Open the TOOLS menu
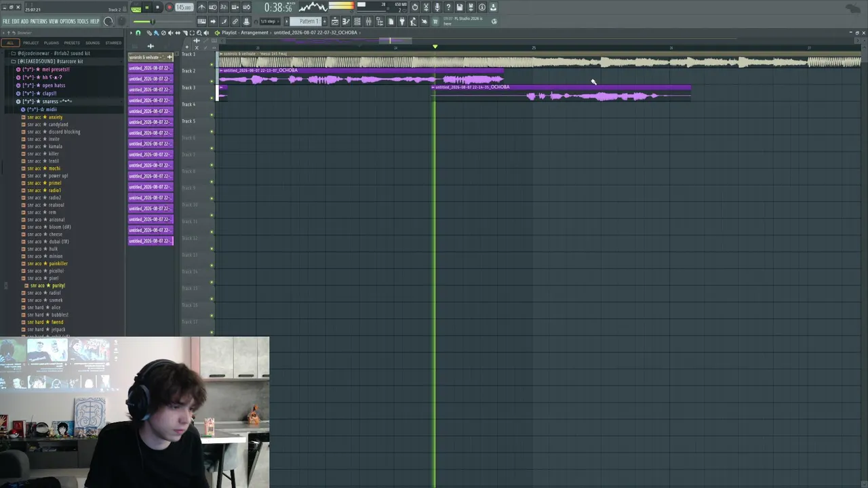Screen dimensions: 868x488 pyautogui.click(x=83, y=22)
